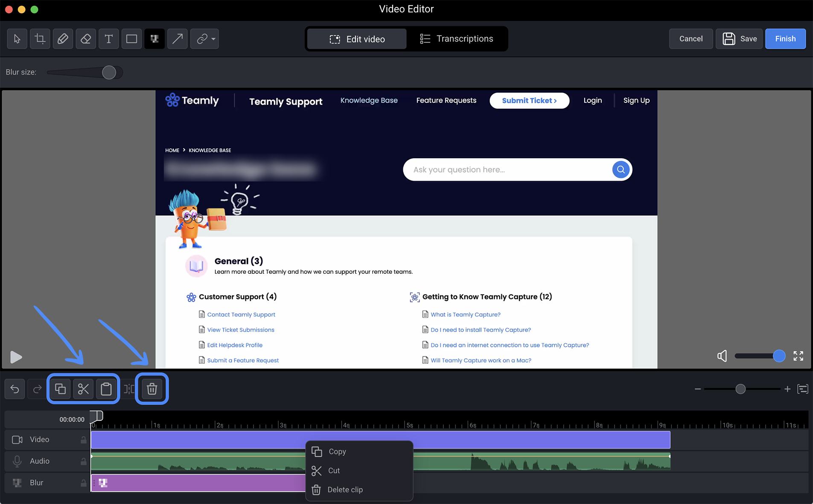Open Contact Teamly Support article
The image size is (813, 504).
coord(241,315)
